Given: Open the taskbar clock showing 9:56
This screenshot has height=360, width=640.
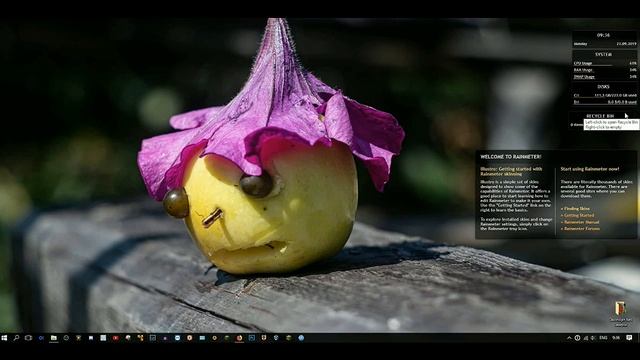Looking at the screenshot, I should point(616,338).
